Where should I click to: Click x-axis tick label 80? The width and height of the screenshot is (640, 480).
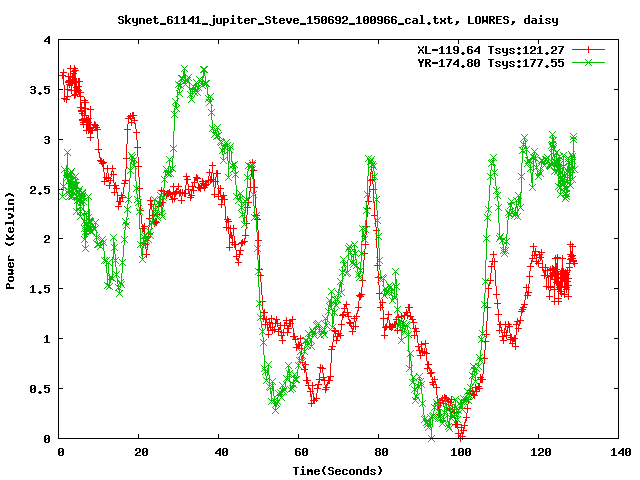pos(381,452)
